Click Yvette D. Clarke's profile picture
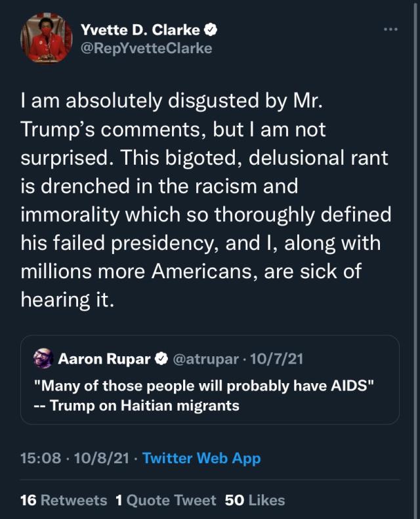Screen dimensions: 420x519 pyautogui.click(x=47, y=39)
